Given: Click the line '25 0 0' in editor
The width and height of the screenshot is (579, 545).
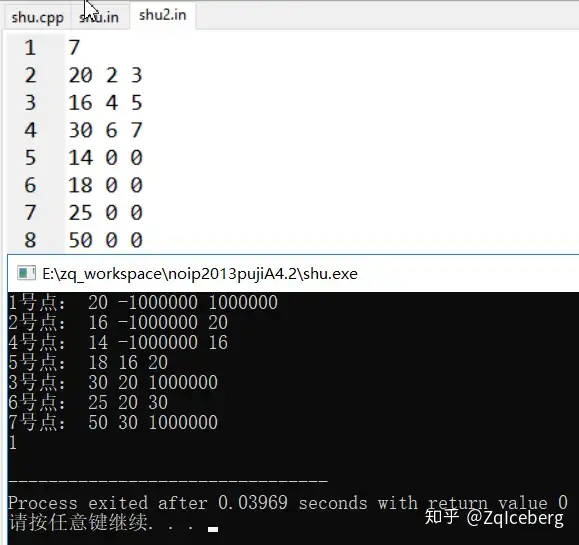Looking at the screenshot, I should pyautogui.click(x=106, y=213).
